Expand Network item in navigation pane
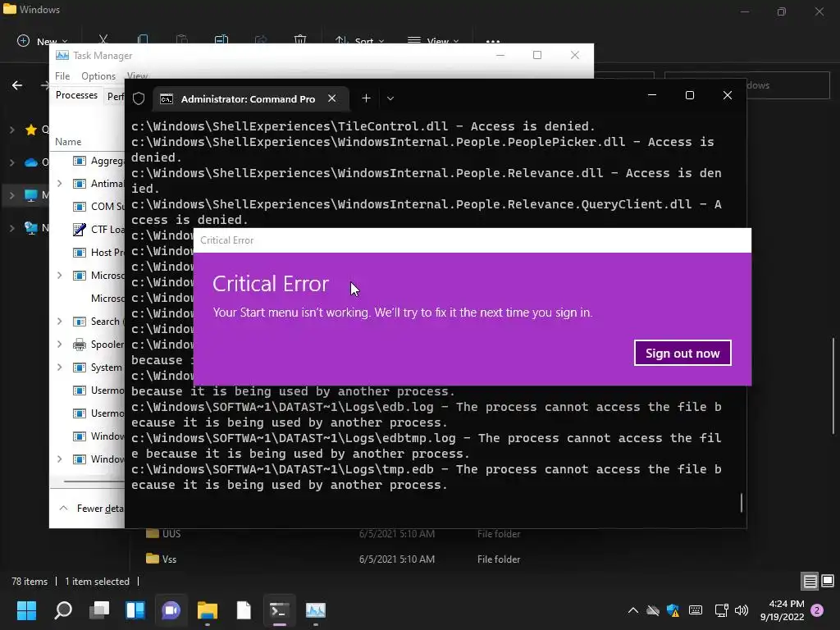The width and height of the screenshot is (840, 630). 11,228
